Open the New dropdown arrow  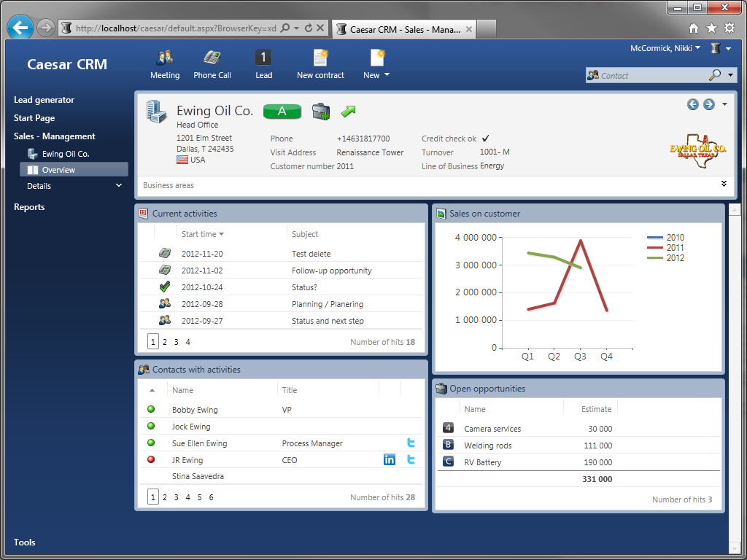(387, 75)
